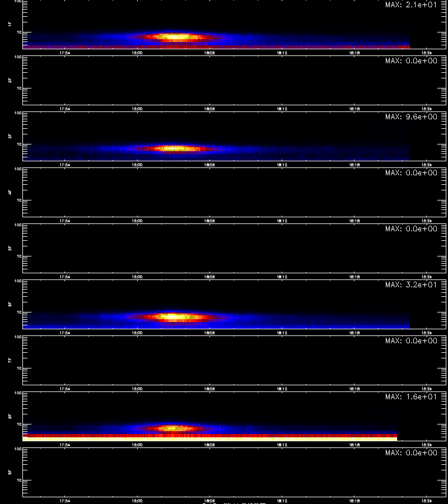Click the 18:24 time label under panel 4F
The image size is (448, 504).
point(427,221)
